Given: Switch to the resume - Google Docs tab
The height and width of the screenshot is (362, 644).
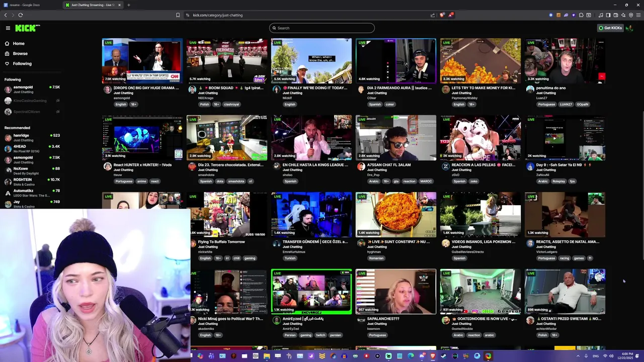Looking at the screenshot, I should point(30,5).
